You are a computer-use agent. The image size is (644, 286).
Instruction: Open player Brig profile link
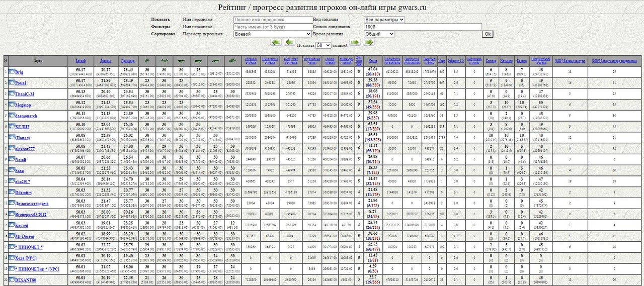click(20, 72)
